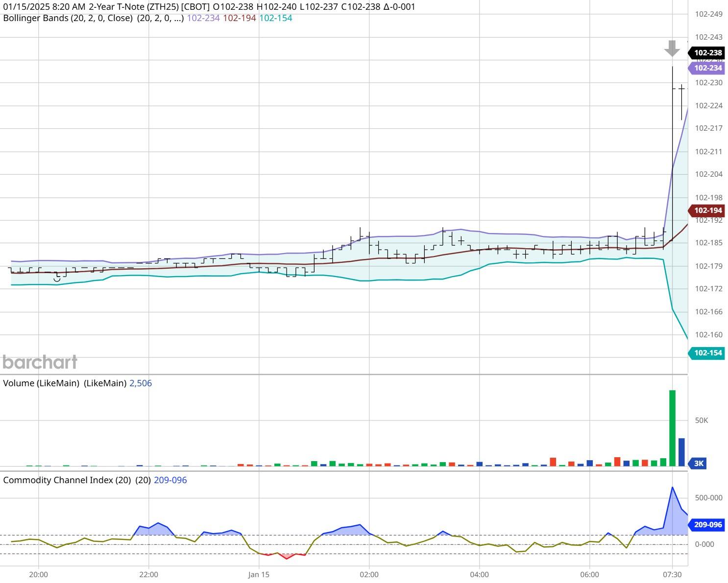Click the 102-230 price axis label

tap(709, 83)
